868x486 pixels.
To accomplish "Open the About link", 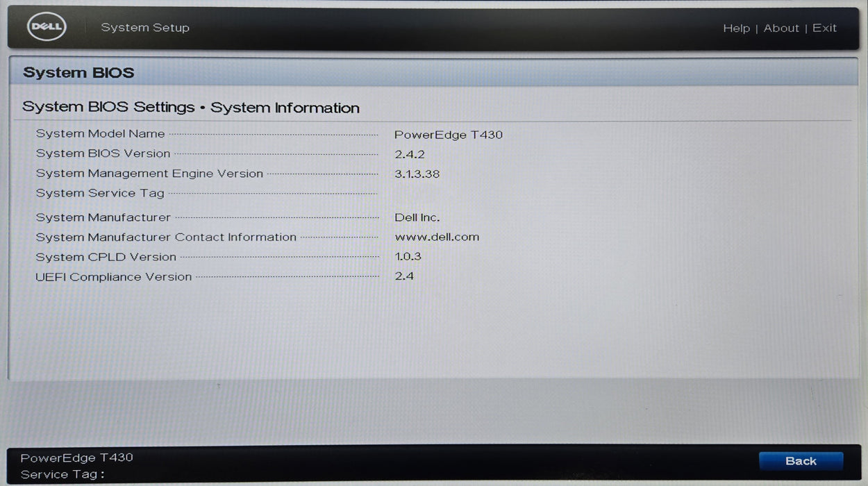I will [781, 28].
